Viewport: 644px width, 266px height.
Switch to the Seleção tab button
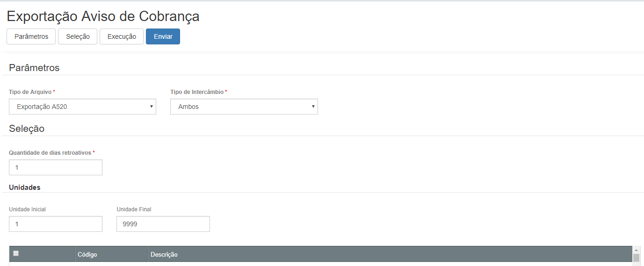pos(78,36)
